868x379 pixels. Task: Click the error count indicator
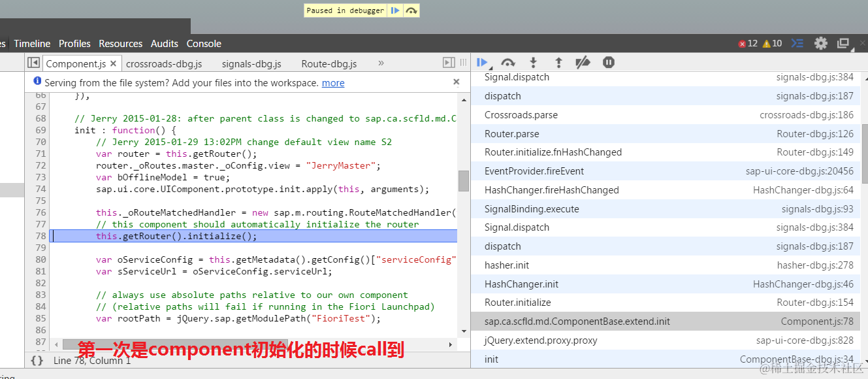click(748, 44)
